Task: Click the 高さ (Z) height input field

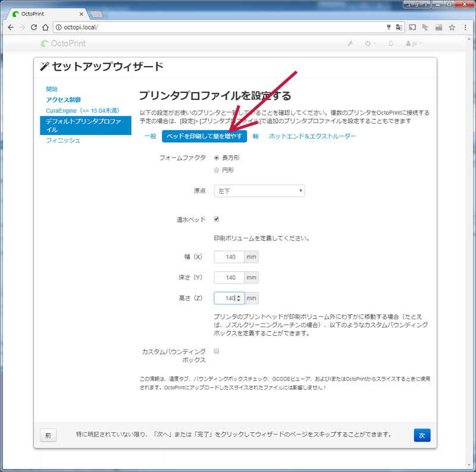Action: (229, 298)
